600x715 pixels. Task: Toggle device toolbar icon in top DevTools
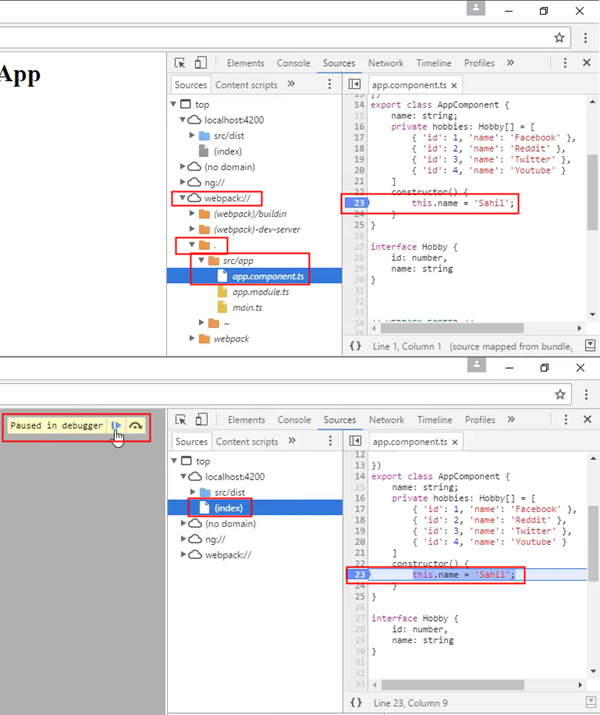click(201, 63)
